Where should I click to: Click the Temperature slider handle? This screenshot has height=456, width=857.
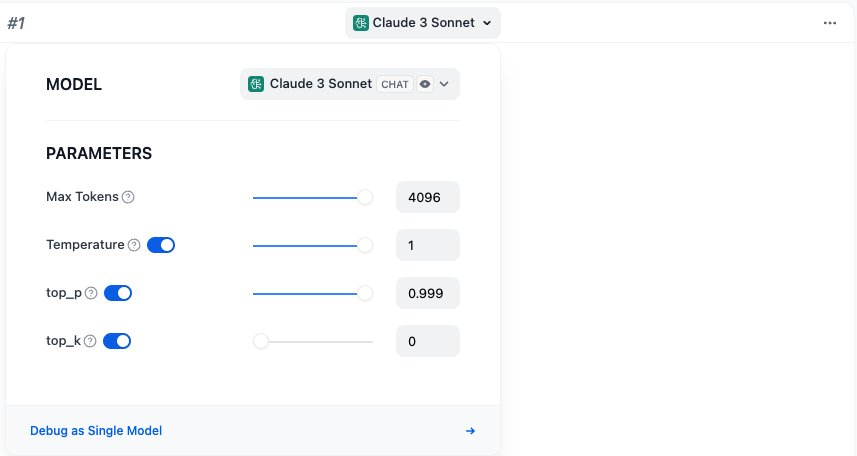pos(365,245)
